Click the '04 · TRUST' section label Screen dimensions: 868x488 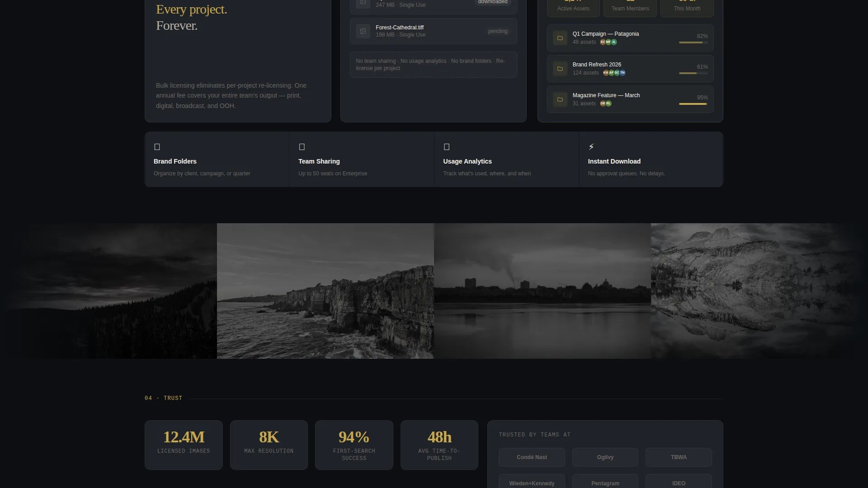(163, 398)
